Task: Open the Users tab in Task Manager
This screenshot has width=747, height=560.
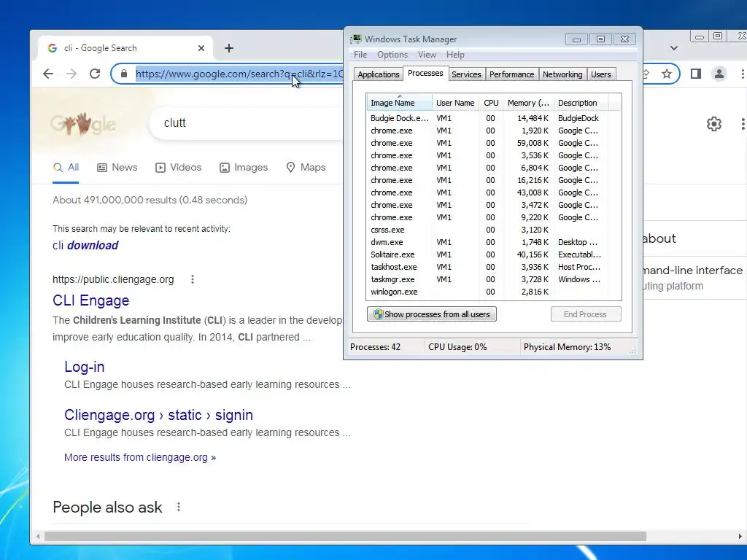Action: pyautogui.click(x=601, y=74)
